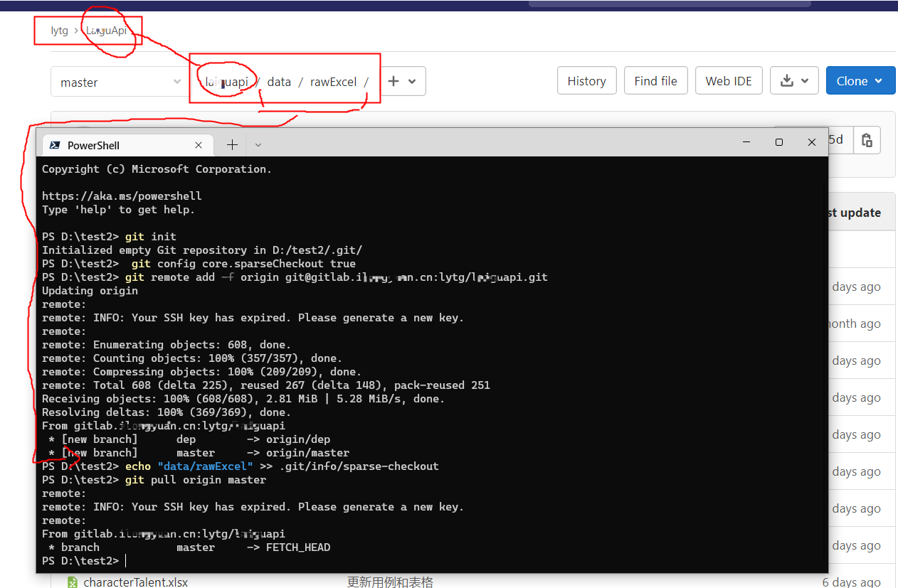The width and height of the screenshot is (898, 588).
Task: Click 'Resolving deltas: 100% (369/369), done.' line
Action: pos(167,412)
